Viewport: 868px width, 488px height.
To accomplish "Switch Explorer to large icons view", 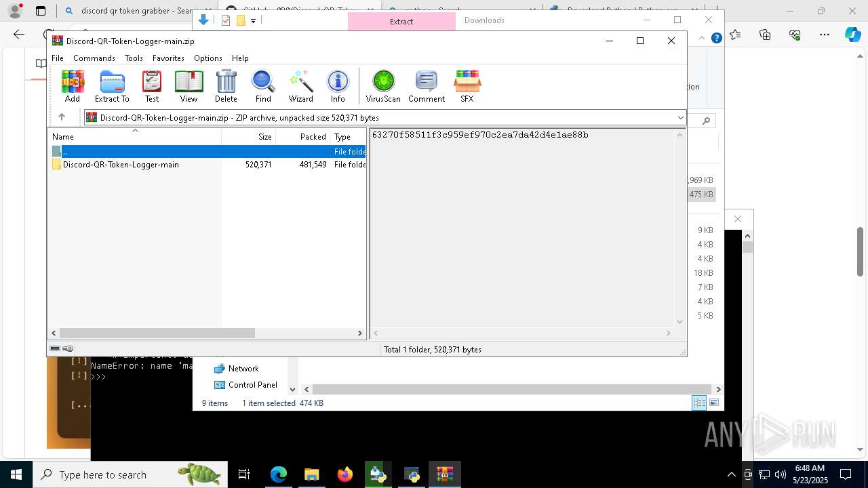I will pos(713,403).
